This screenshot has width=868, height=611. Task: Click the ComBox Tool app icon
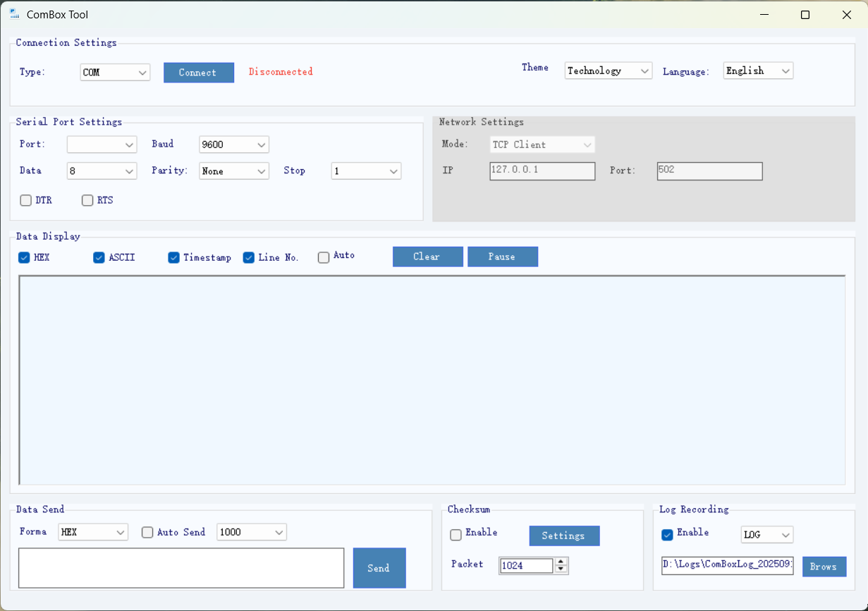pyautogui.click(x=14, y=14)
